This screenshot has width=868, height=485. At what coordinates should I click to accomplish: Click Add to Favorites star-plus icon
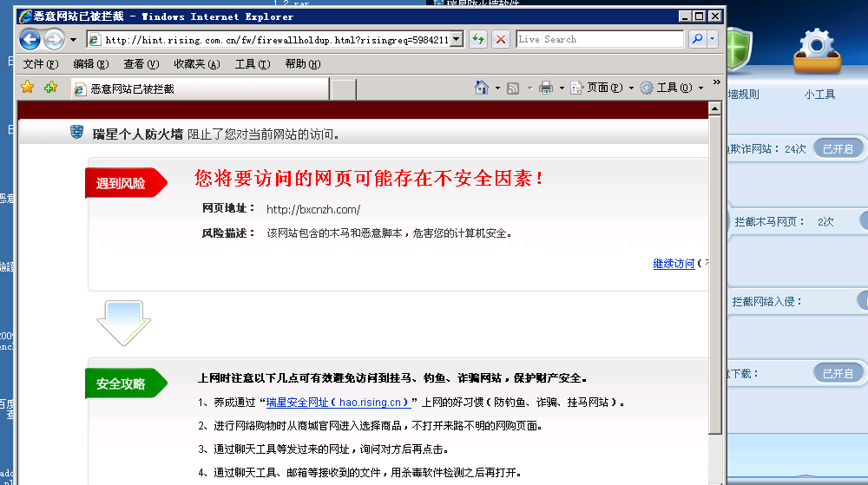[x=51, y=88]
